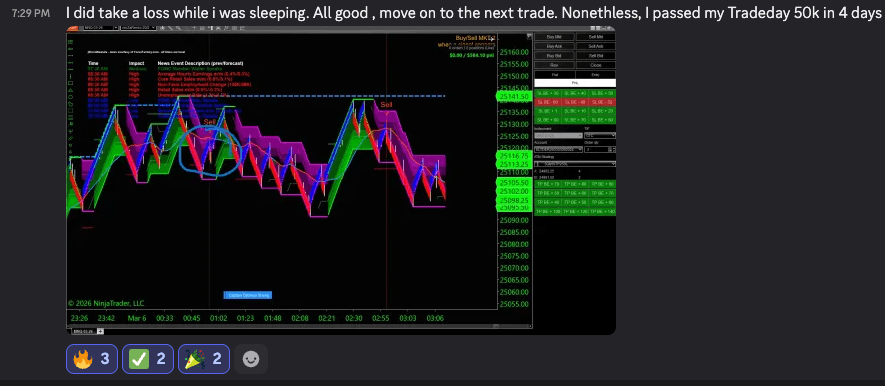
Task: Click the 25098.25 green price marker
Action: (514, 200)
